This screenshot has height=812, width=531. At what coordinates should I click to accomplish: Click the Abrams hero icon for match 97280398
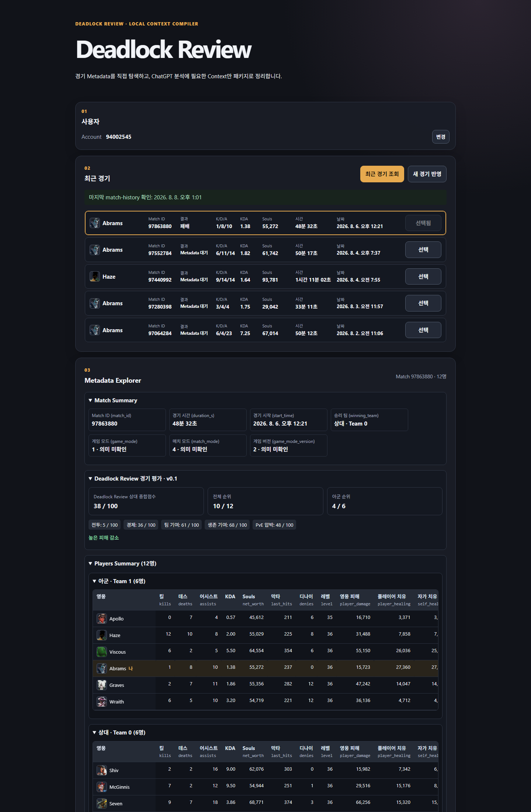point(95,303)
